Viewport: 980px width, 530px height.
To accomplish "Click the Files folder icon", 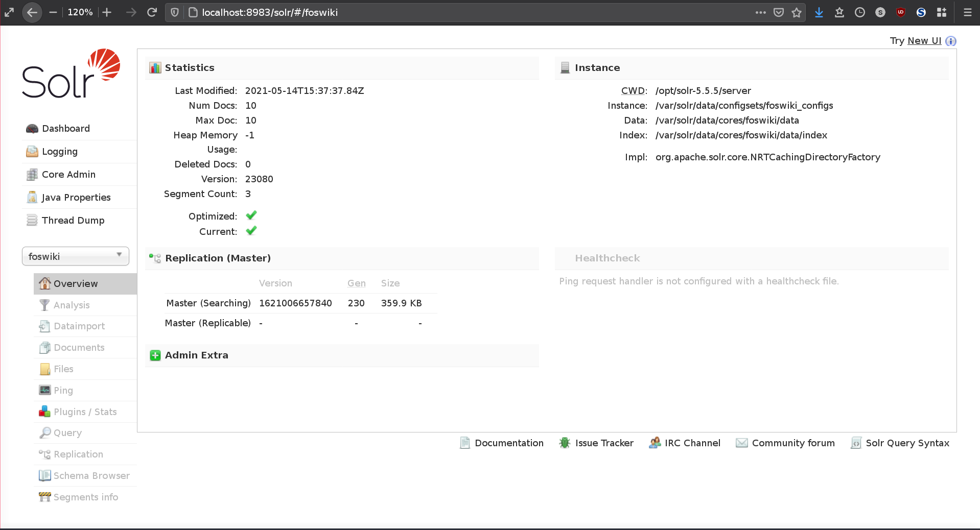I will pyautogui.click(x=45, y=369).
